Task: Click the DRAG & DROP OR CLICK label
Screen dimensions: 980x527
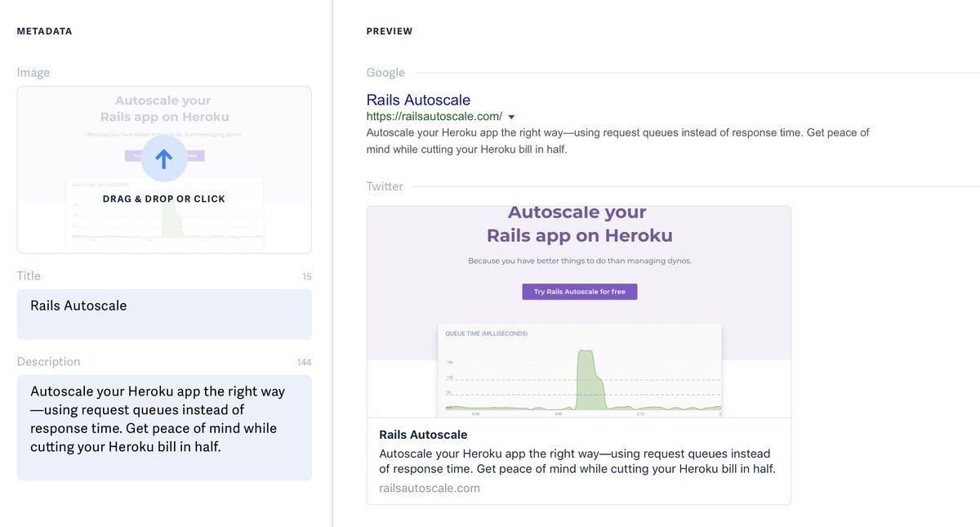Action: pyautogui.click(x=164, y=199)
